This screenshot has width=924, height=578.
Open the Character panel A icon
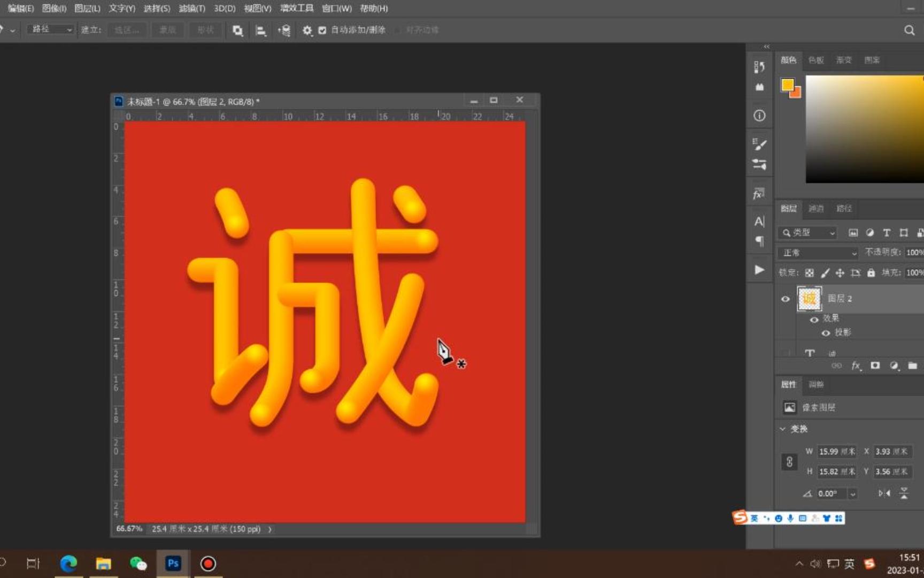pyautogui.click(x=759, y=221)
